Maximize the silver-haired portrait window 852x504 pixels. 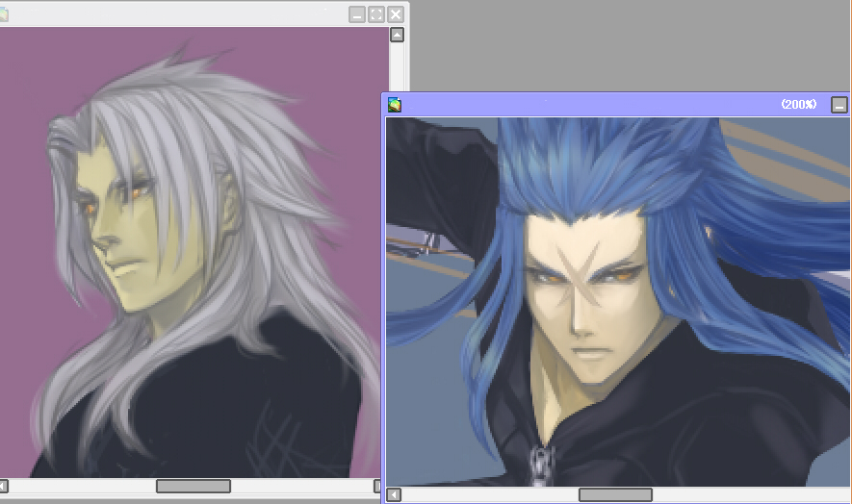(x=376, y=14)
